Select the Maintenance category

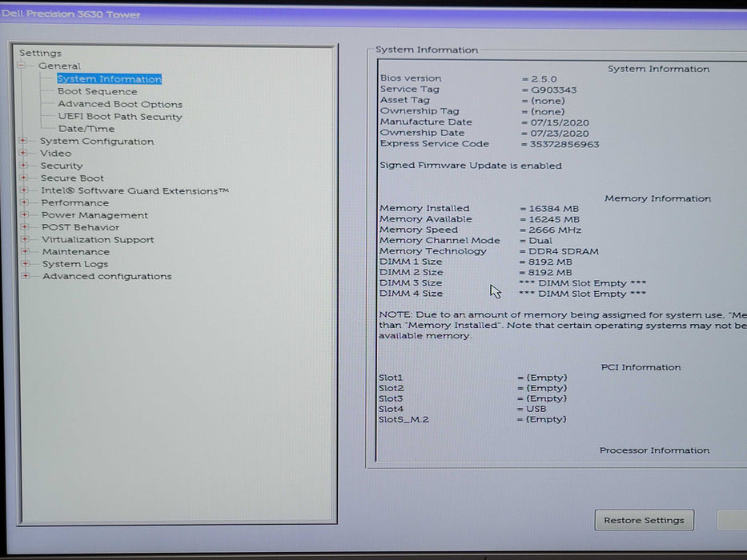pyautogui.click(x=75, y=252)
